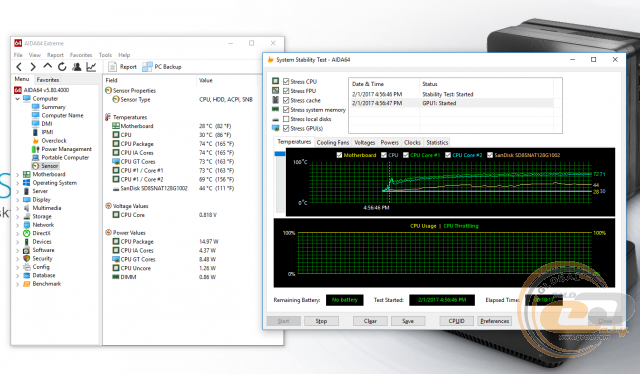Screen dimensions: 640x374
Task: Click the Save button
Action: click(x=408, y=321)
